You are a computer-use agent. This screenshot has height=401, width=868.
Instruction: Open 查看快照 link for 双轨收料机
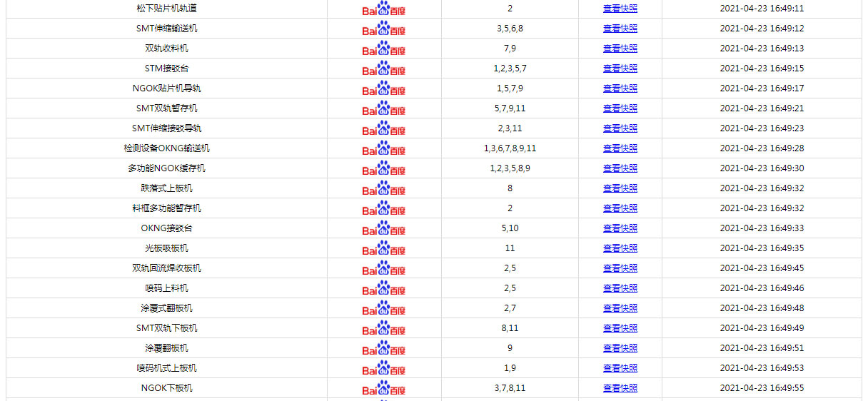click(620, 49)
